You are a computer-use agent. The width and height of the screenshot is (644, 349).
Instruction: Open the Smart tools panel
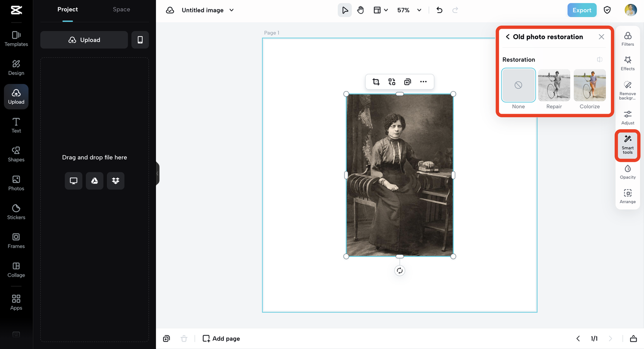pyautogui.click(x=627, y=145)
